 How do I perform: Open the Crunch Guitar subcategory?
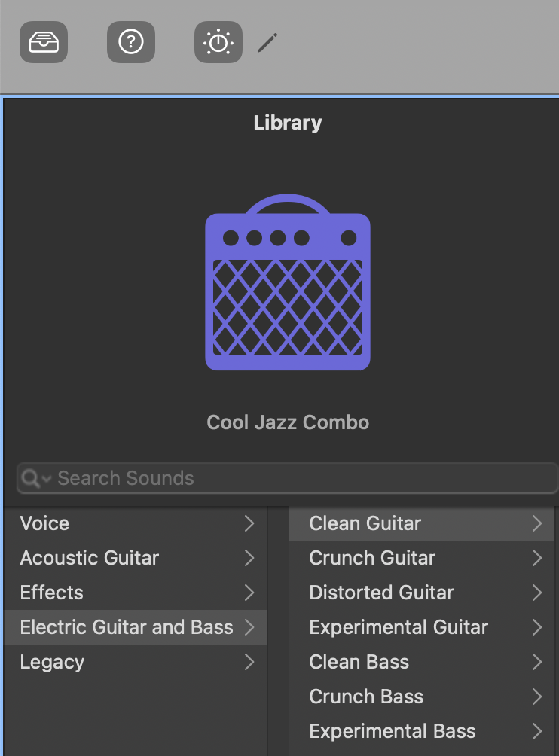point(422,558)
